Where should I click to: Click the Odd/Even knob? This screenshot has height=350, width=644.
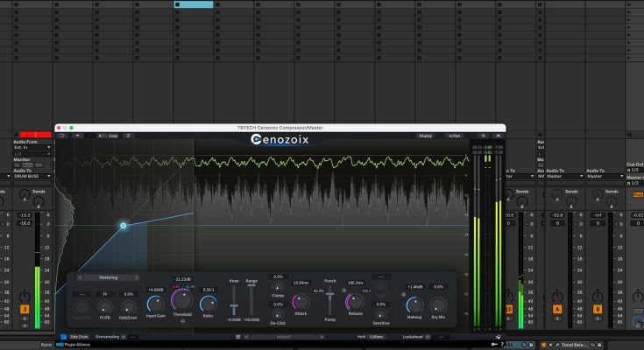[129, 307]
